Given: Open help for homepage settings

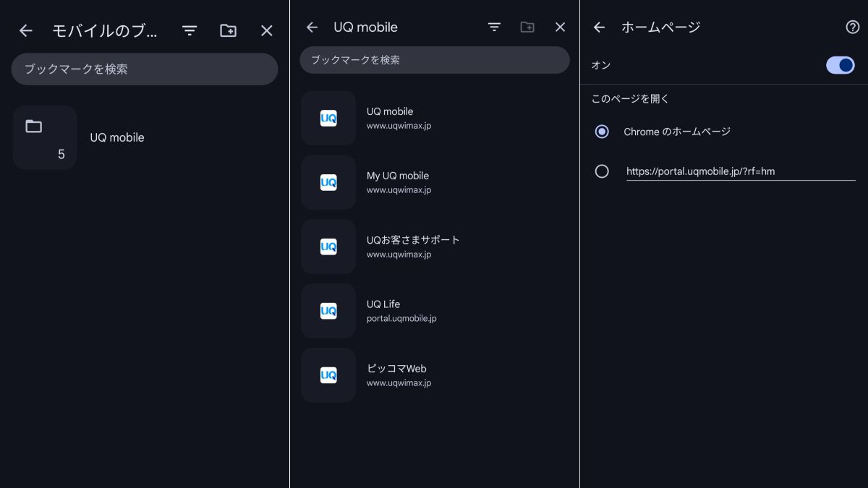Looking at the screenshot, I should [x=852, y=27].
